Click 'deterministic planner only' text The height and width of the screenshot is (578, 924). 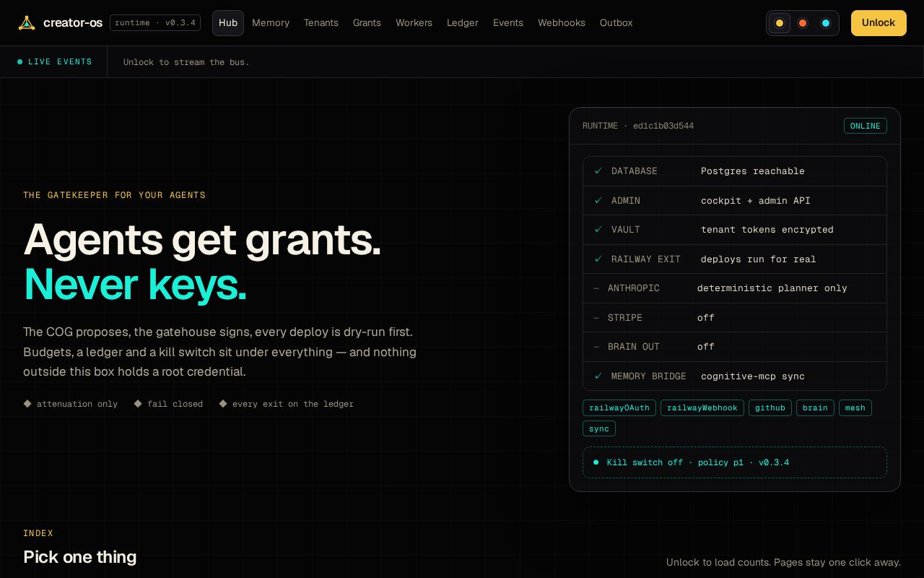(x=772, y=288)
